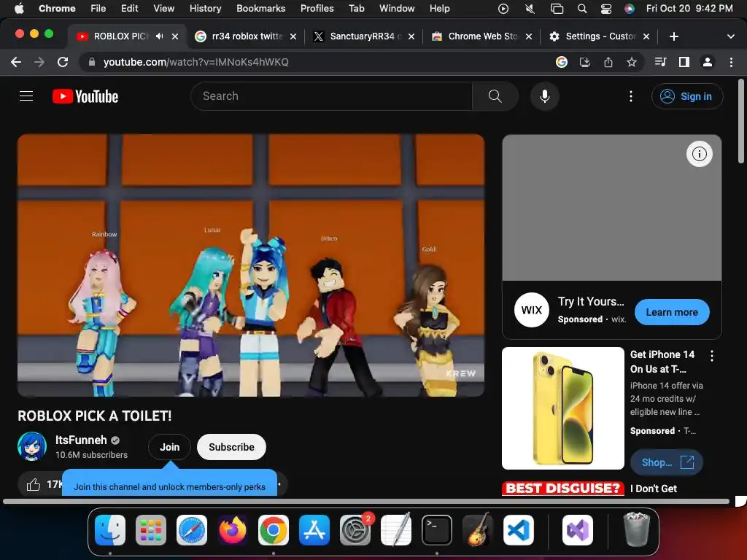Toggle the Chrome side panel
Viewport: 747px width, 560px height.
point(684,62)
